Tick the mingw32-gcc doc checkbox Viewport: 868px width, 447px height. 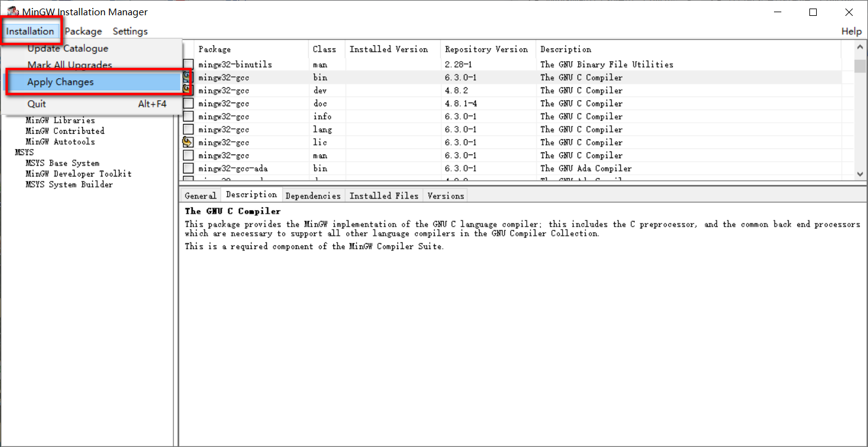tap(188, 104)
